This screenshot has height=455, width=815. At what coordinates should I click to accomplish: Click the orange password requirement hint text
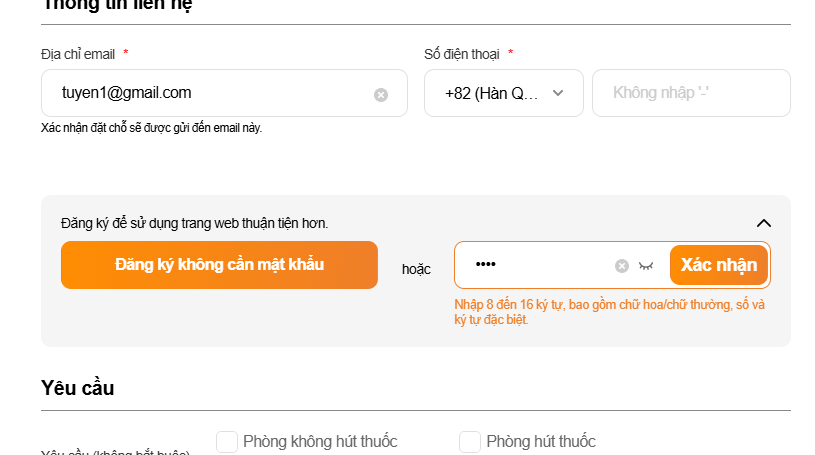coord(608,312)
